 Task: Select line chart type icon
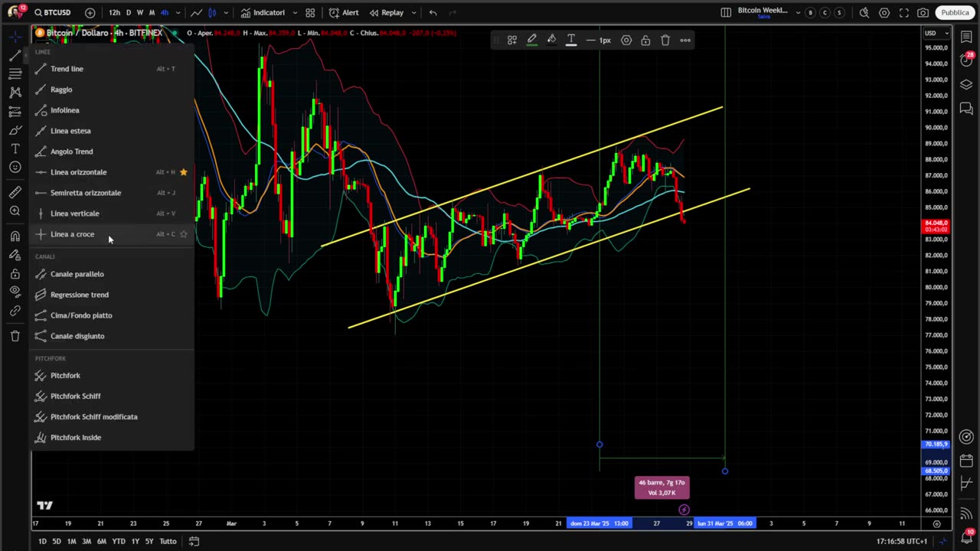click(x=197, y=12)
